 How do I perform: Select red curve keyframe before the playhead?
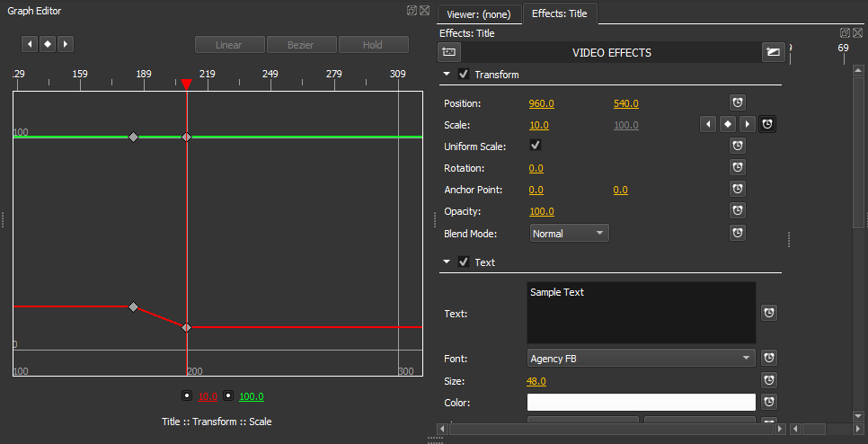[x=133, y=306]
